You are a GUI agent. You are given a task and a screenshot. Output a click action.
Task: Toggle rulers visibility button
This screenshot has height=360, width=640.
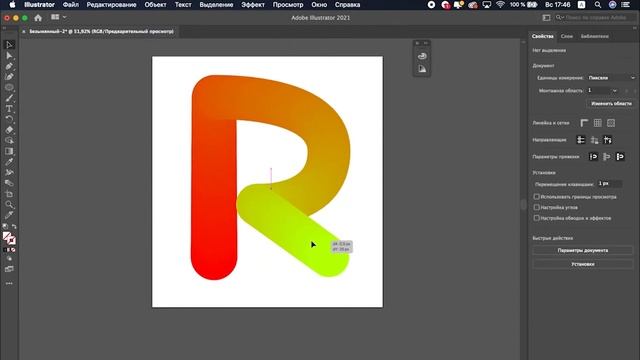(x=584, y=123)
